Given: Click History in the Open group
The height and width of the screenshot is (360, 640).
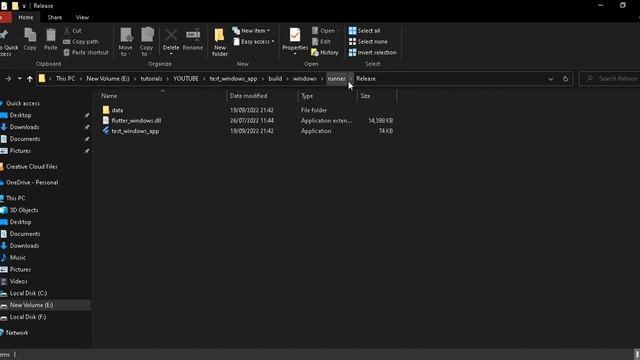Looking at the screenshot, I should 325,52.
